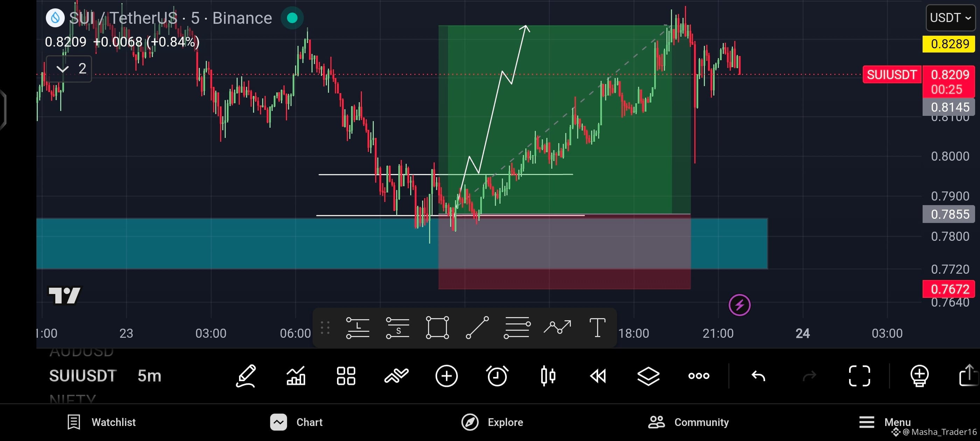The height and width of the screenshot is (441, 980).
Task: Click the SUI coin logo
Action: pyautogui.click(x=55, y=18)
